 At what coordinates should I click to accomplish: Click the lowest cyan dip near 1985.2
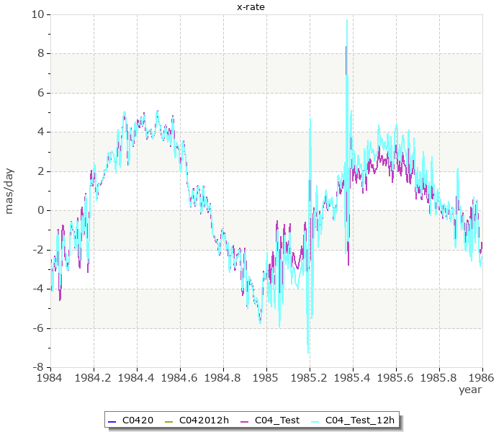pos(309,352)
